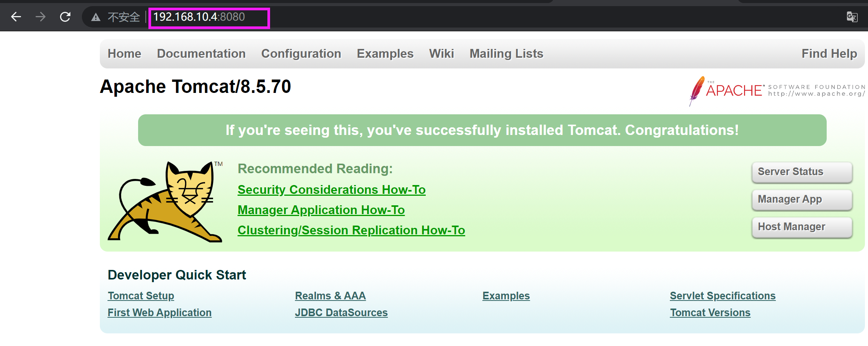This screenshot has height=346, width=868.
Task: Open Security Considerations How-To link
Action: (331, 190)
